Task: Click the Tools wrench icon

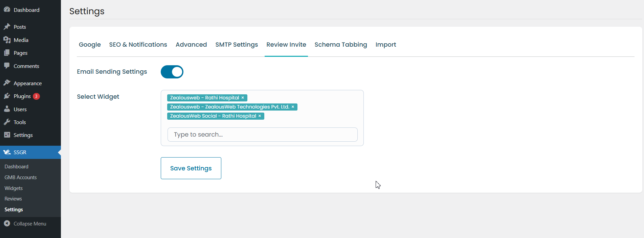Action: click(7, 122)
